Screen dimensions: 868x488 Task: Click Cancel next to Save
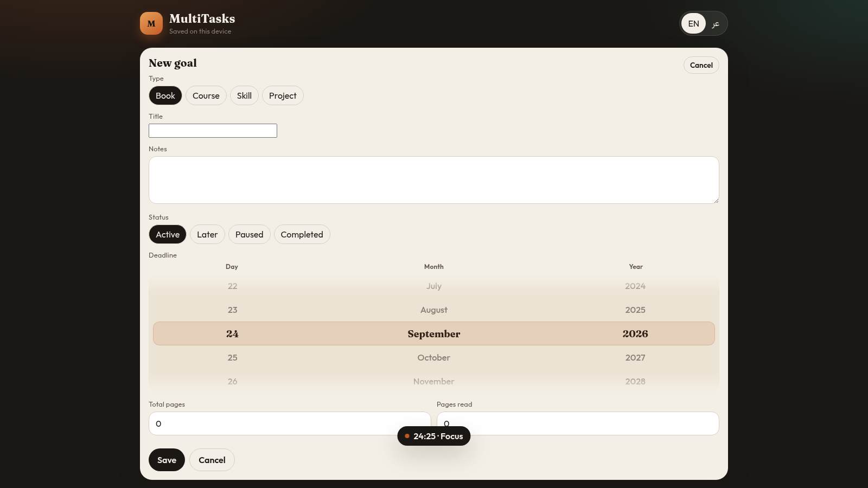click(212, 460)
